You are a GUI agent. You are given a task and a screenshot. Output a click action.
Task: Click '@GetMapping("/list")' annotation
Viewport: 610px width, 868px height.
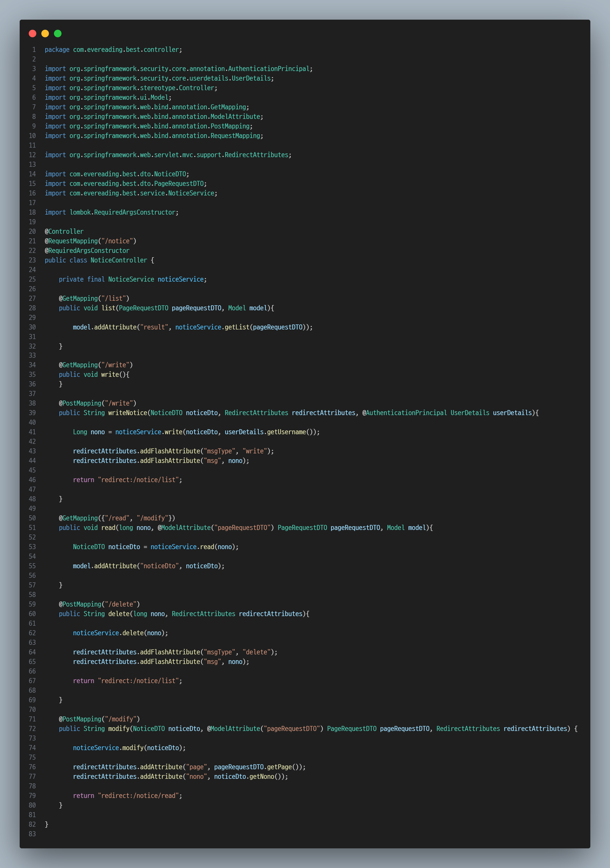(x=94, y=298)
